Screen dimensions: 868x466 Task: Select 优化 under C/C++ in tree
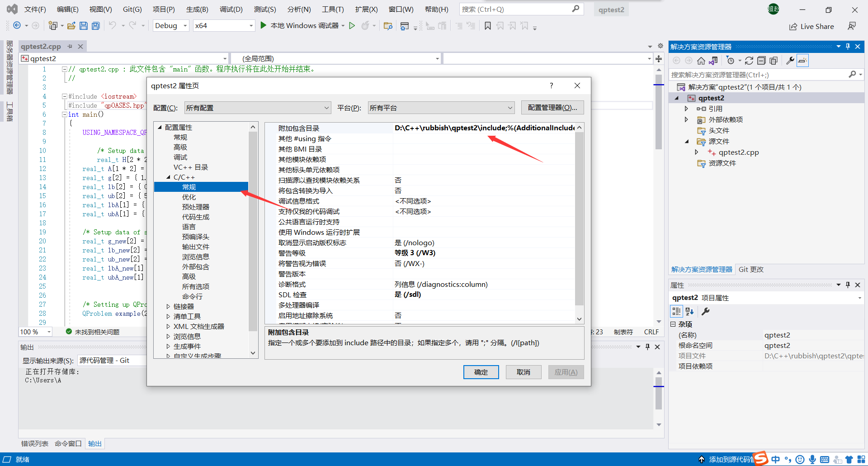[189, 197]
